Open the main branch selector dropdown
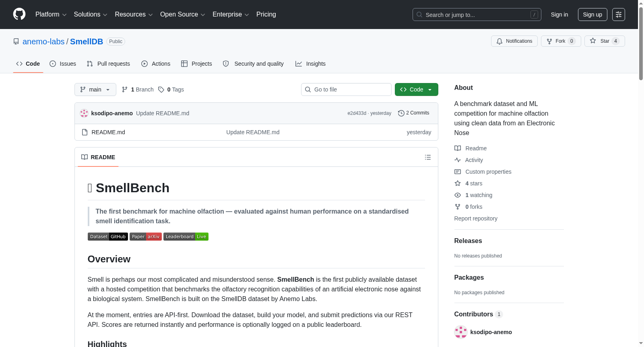 pyautogui.click(x=95, y=89)
